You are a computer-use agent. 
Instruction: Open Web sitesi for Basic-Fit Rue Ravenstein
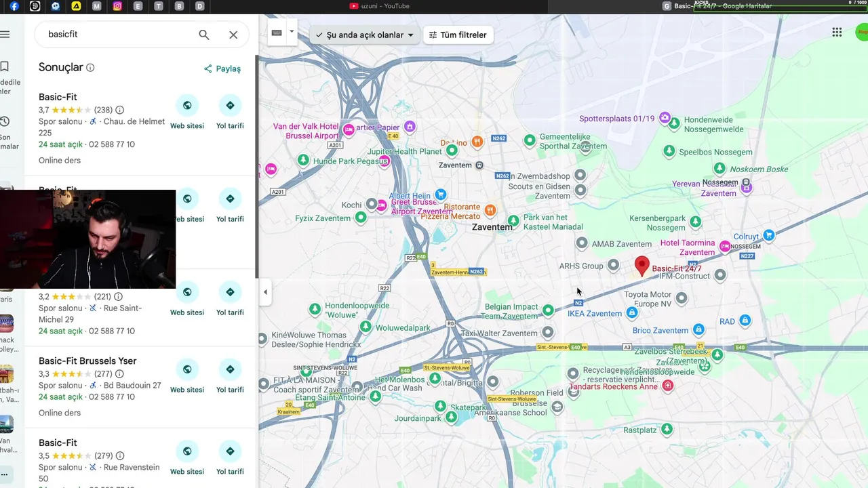[187, 459]
